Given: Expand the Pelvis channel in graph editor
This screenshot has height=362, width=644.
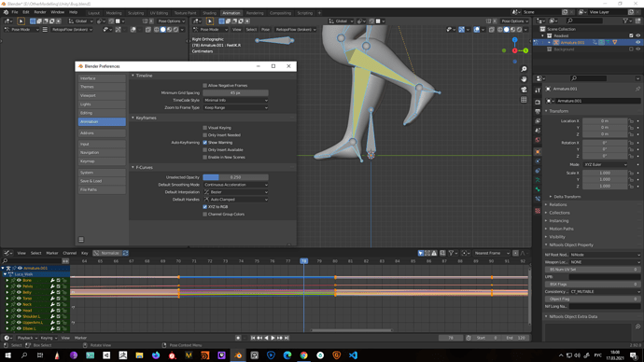Looking at the screenshot, I should 7,286.
